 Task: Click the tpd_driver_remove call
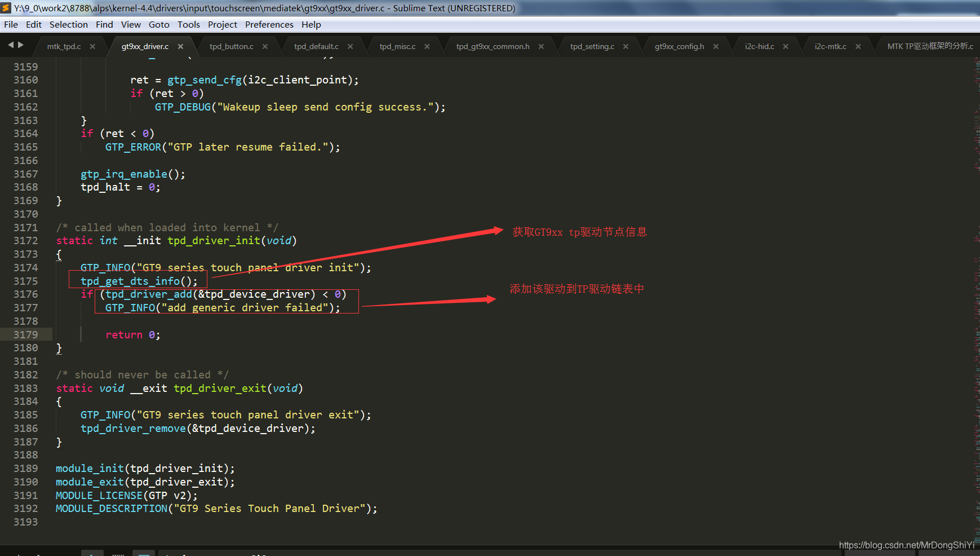(x=133, y=428)
